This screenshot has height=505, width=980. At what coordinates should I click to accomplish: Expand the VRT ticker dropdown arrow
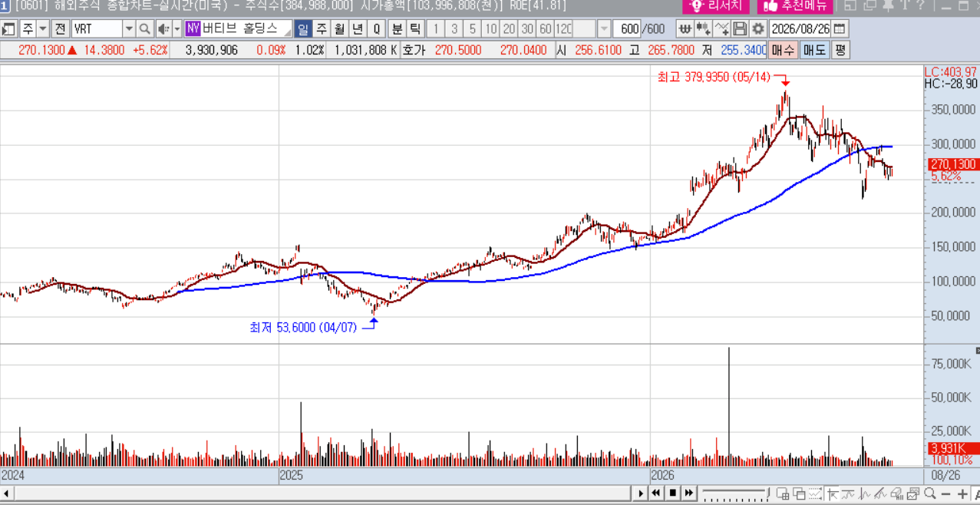click(129, 29)
